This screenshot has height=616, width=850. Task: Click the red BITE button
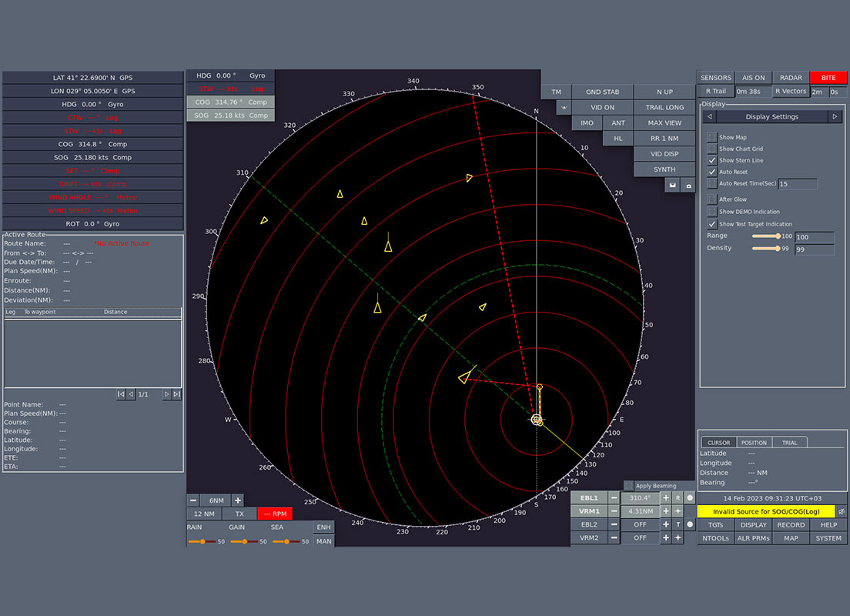(x=828, y=78)
